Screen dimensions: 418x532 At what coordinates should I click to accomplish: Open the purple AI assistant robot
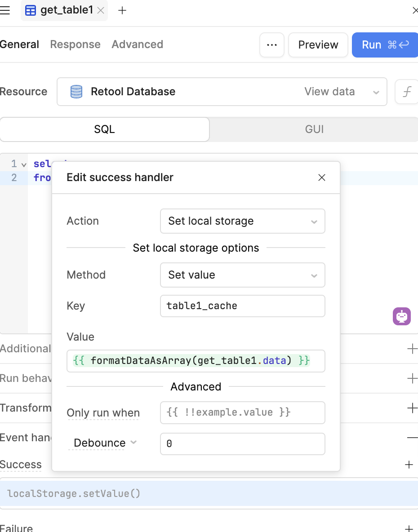click(x=402, y=316)
